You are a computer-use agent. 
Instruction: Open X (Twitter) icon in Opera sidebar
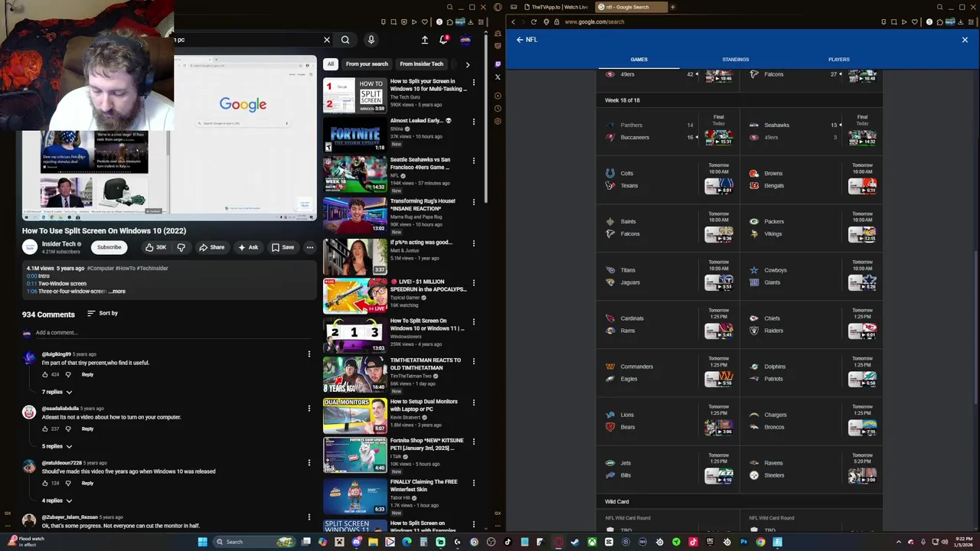tap(497, 77)
